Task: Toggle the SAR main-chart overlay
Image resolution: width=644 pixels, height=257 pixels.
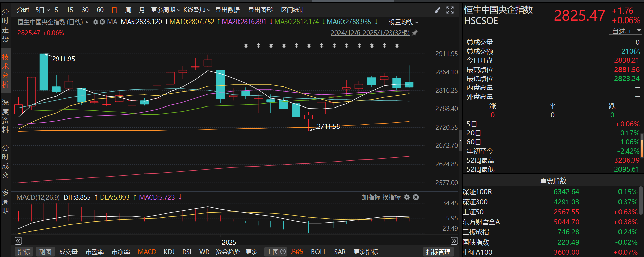Action: coord(340,252)
